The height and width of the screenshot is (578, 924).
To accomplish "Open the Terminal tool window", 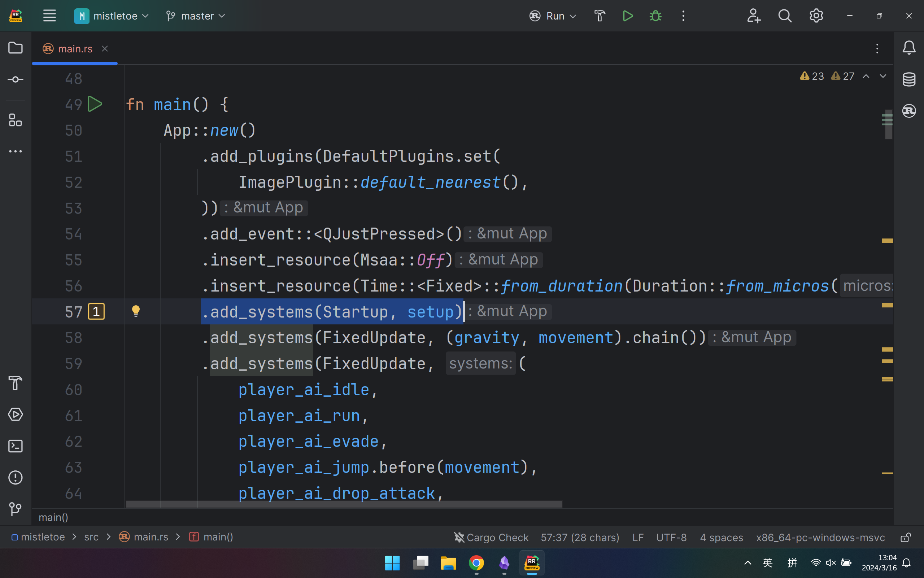I will pyautogui.click(x=15, y=446).
